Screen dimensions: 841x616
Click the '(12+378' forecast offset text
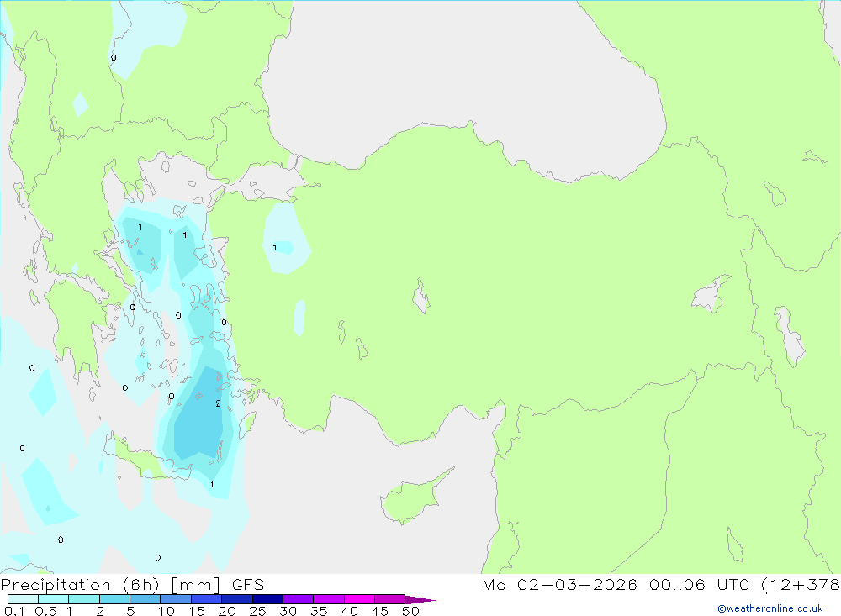(x=801, y=584)
